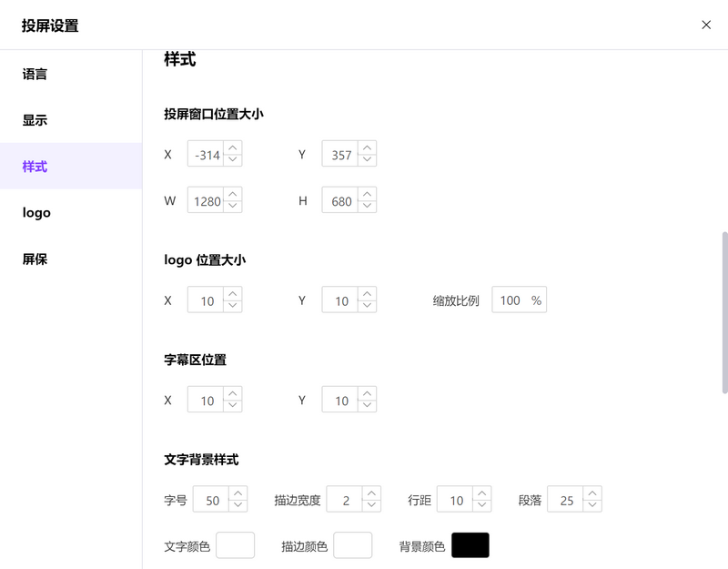Screen dimensions: 728x569
Task: Decrease the window position Y value 357
Action: 367,159
